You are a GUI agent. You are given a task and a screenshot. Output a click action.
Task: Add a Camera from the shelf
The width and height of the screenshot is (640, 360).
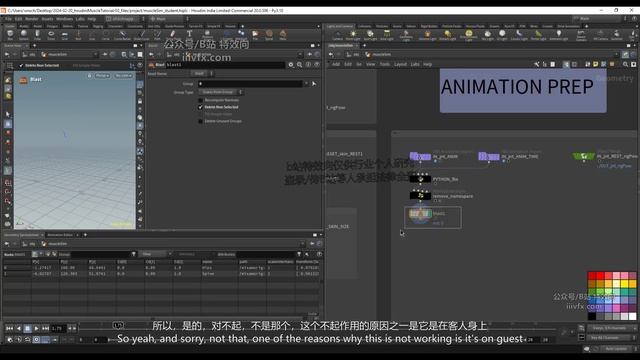337,35
